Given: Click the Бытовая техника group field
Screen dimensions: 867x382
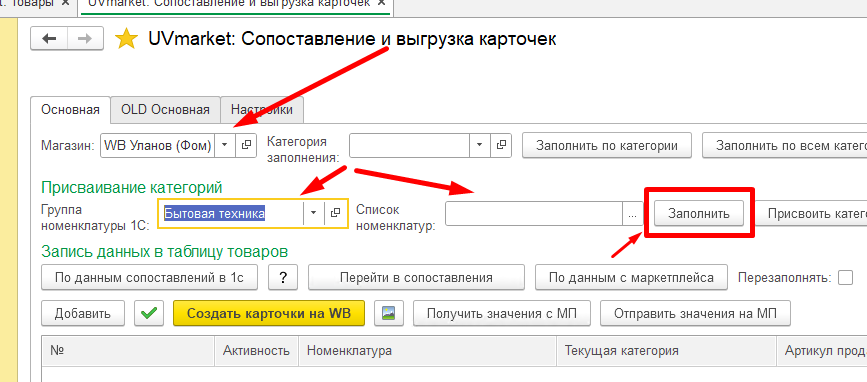Looking at the screenshot, I should (x=231, y=213).
